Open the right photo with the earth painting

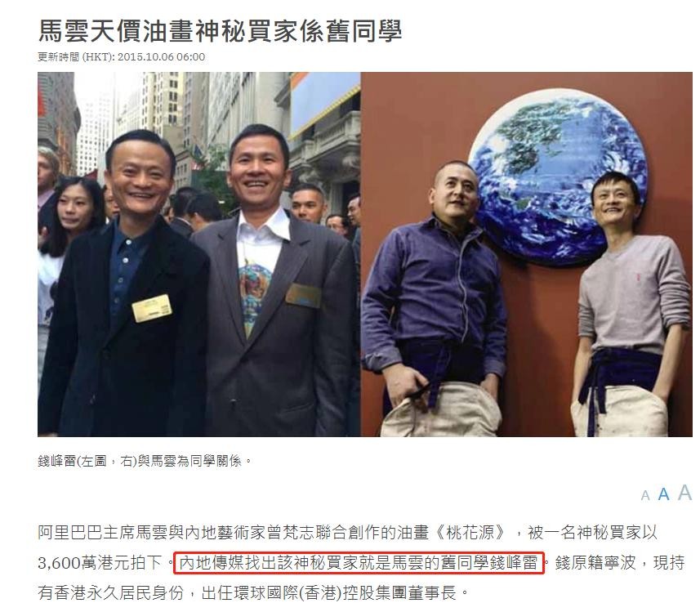pyautogui.click(x=526, y=254)
